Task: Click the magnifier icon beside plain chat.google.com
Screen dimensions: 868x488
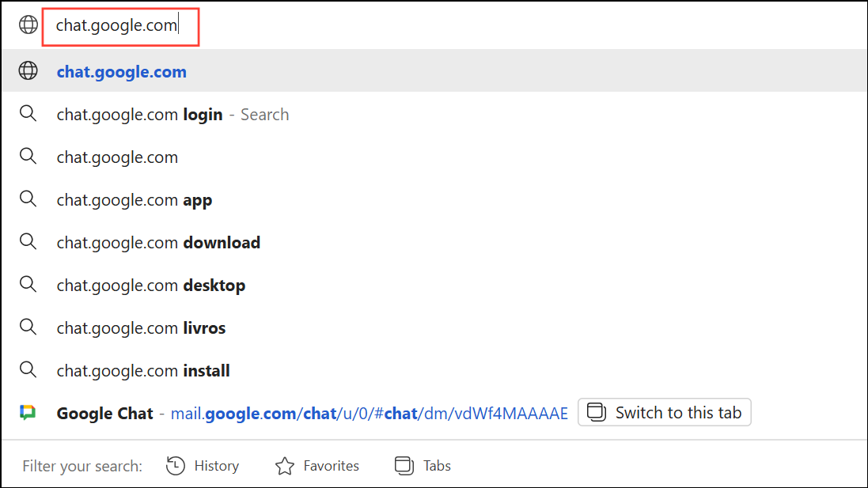Action: coord(28,156)
